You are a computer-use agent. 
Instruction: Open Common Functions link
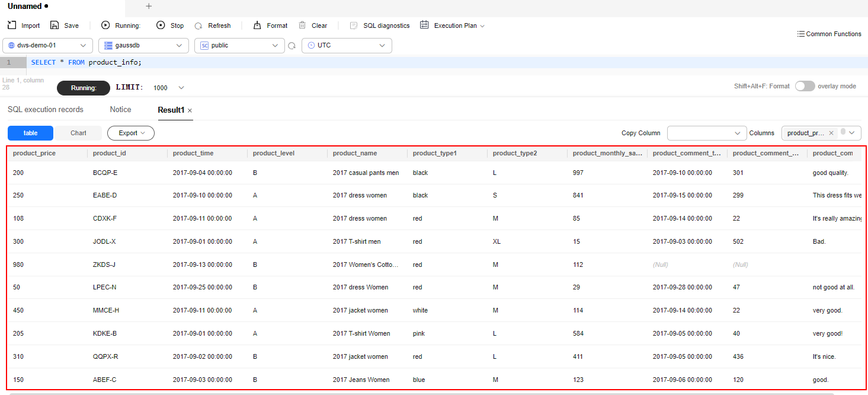829,34
